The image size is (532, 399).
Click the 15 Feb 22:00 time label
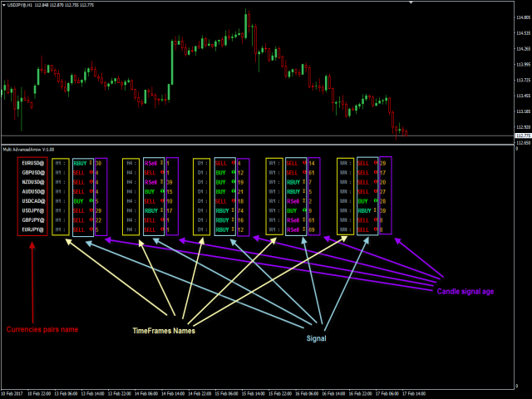280,393
